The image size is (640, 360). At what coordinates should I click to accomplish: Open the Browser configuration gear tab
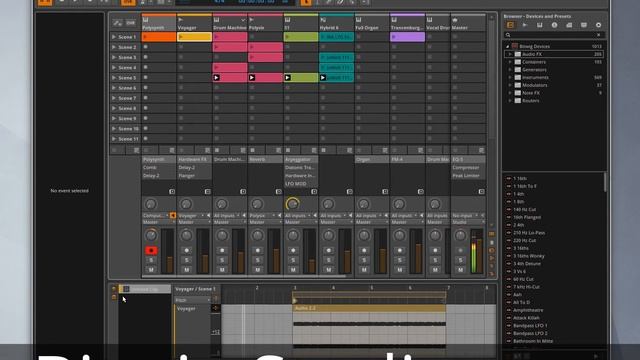(x=598, y=25)
